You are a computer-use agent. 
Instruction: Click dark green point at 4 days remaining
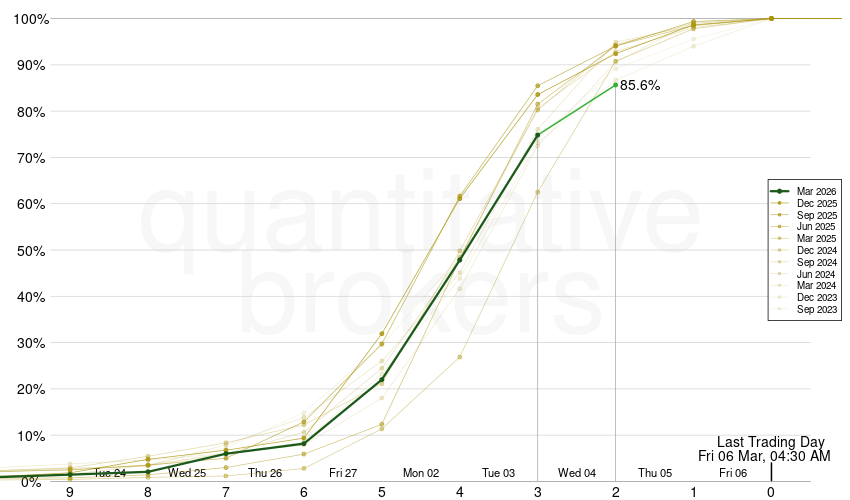(460, 260)
